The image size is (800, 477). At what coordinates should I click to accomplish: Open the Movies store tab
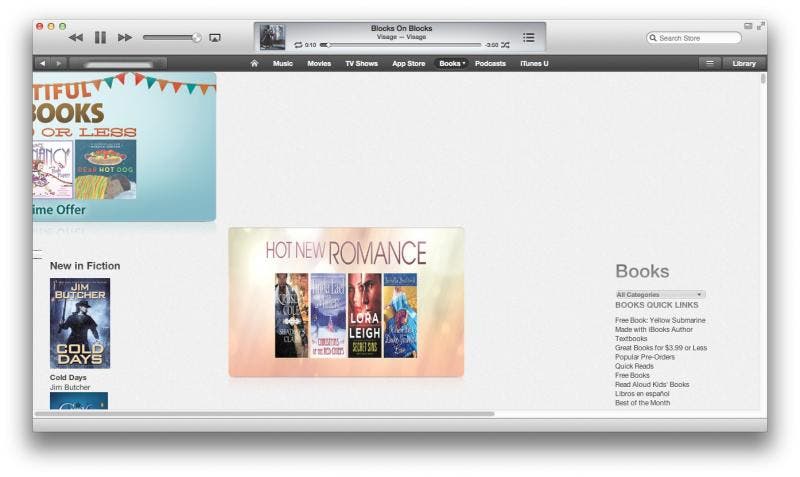pyautogui.click(x=319, y=64)
